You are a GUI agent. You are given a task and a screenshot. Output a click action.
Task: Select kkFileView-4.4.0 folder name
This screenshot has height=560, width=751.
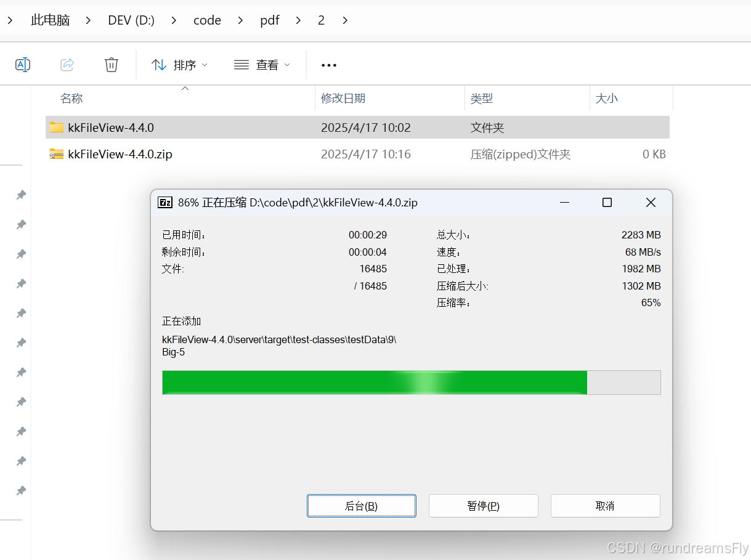coord(111,128)
